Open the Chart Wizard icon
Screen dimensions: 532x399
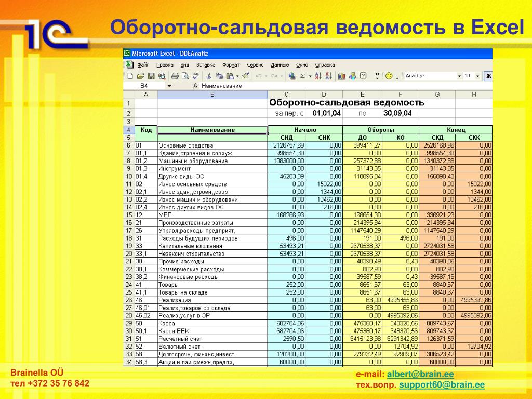tap(342, 76)
